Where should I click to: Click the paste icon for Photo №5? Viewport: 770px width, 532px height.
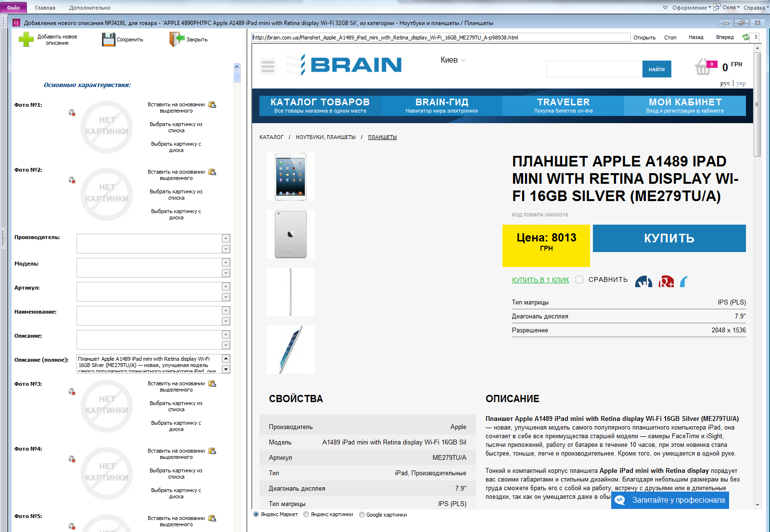[212, 518]
